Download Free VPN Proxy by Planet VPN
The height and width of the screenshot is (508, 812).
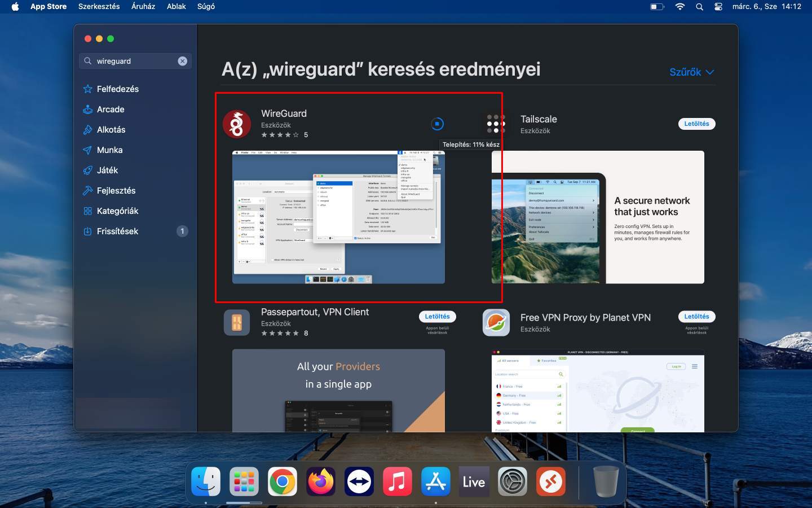coord(696,317)
